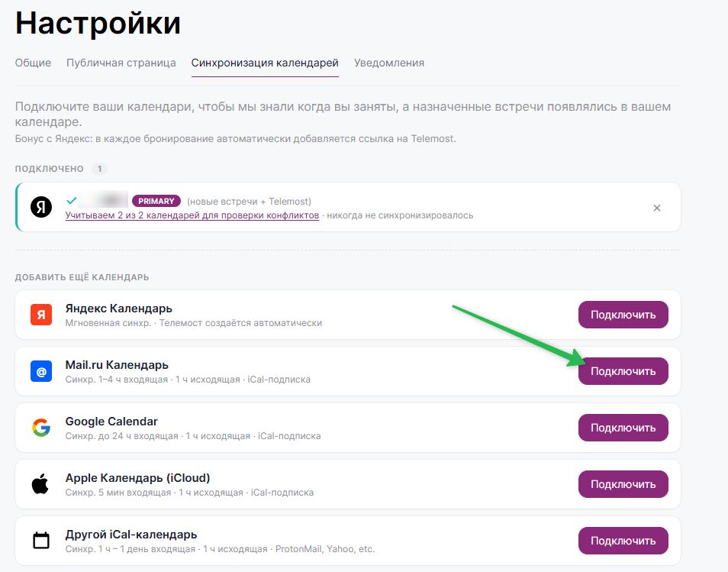Connect Google Calendar with Подключить button
Screen dimensions: 728x572
click(623, 428)
